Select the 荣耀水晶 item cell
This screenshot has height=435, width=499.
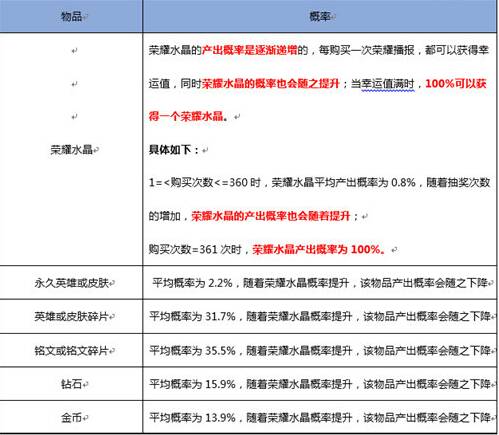point(71,149)
